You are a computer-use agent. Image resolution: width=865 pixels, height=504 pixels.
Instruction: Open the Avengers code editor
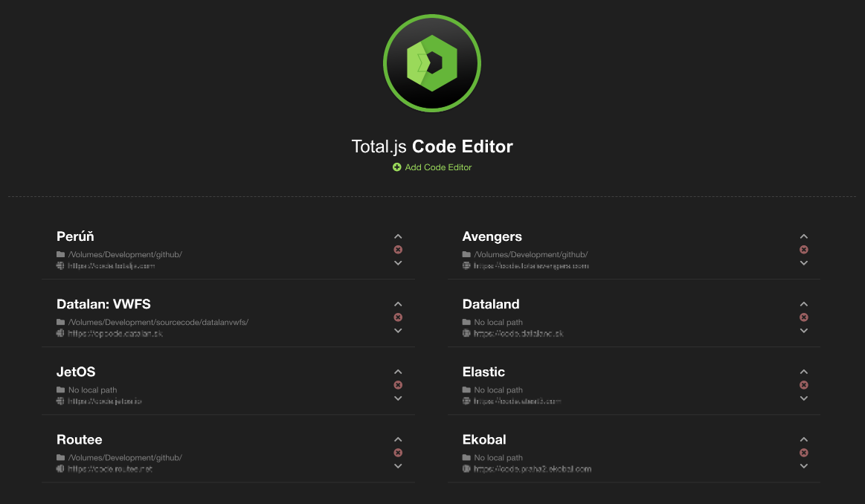492,236
